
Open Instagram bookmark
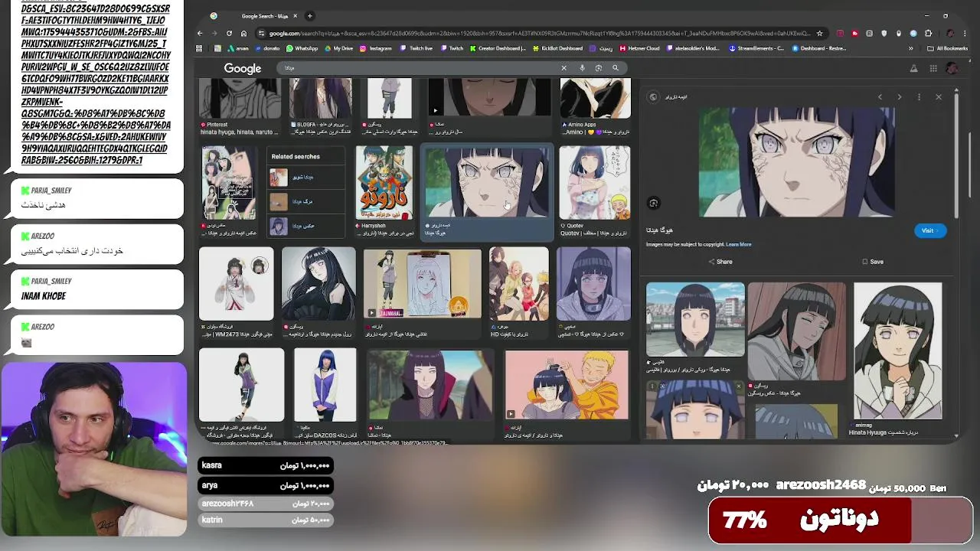[376, 48]
